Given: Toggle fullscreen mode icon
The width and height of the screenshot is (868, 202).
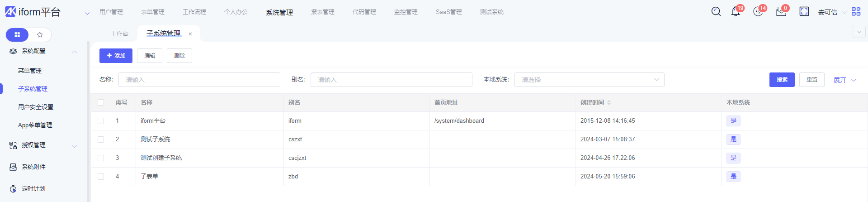Looking at the screenshot, I should [x=804, y=12].
